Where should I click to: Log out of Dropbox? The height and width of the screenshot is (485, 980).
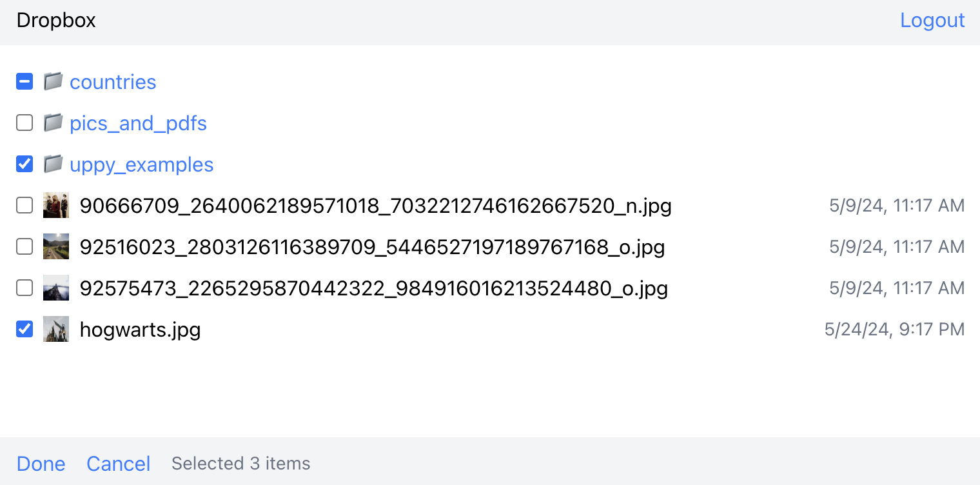click(x=932, y=21)
